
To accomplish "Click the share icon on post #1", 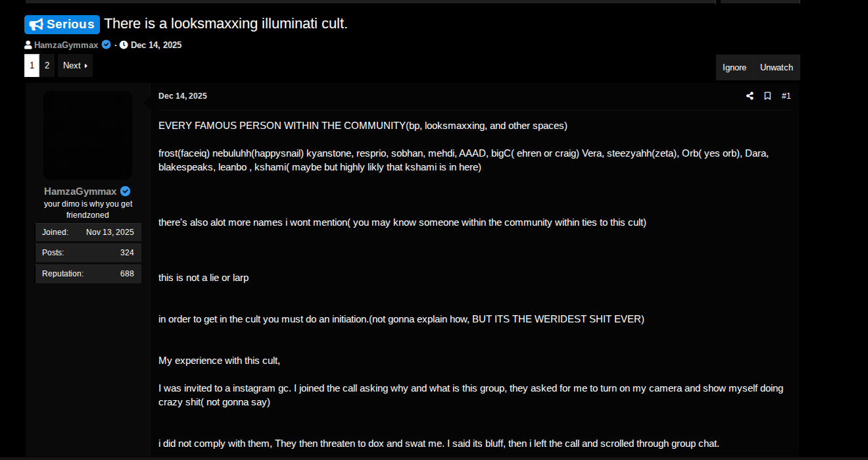I will pyautogui.click(x=750, y=96).
